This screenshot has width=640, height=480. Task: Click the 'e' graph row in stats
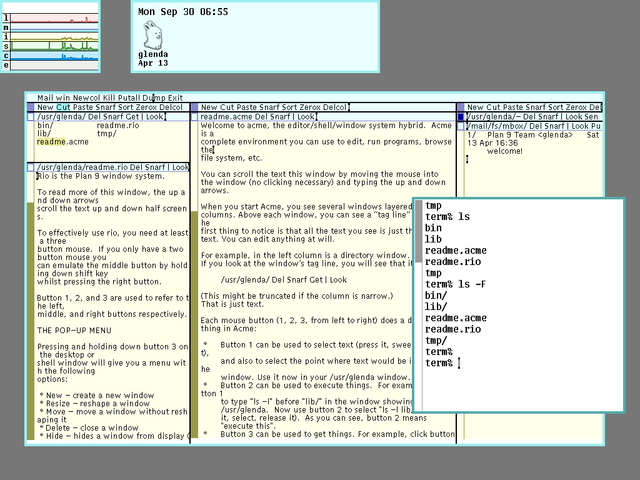(54, 65)
